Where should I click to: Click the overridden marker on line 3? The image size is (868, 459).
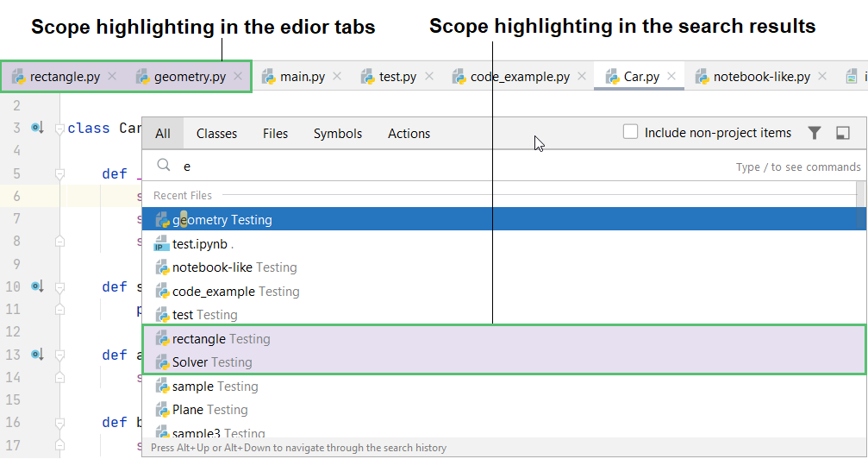pos(37,128)
